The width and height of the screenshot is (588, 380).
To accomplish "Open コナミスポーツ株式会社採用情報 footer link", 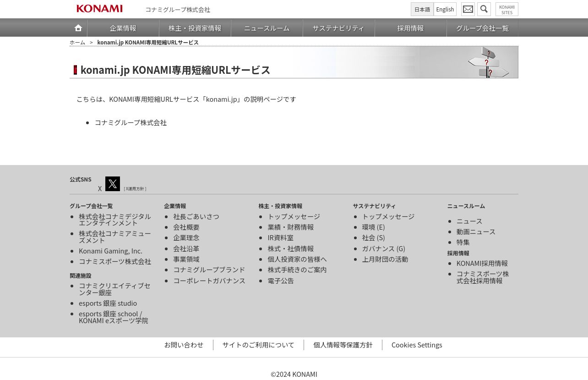I will coord(483,277).
